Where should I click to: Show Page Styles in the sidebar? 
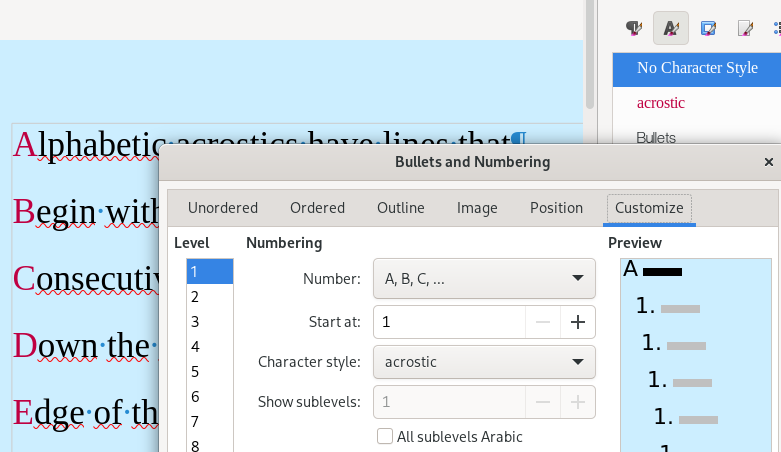click(x=745, y=28)
